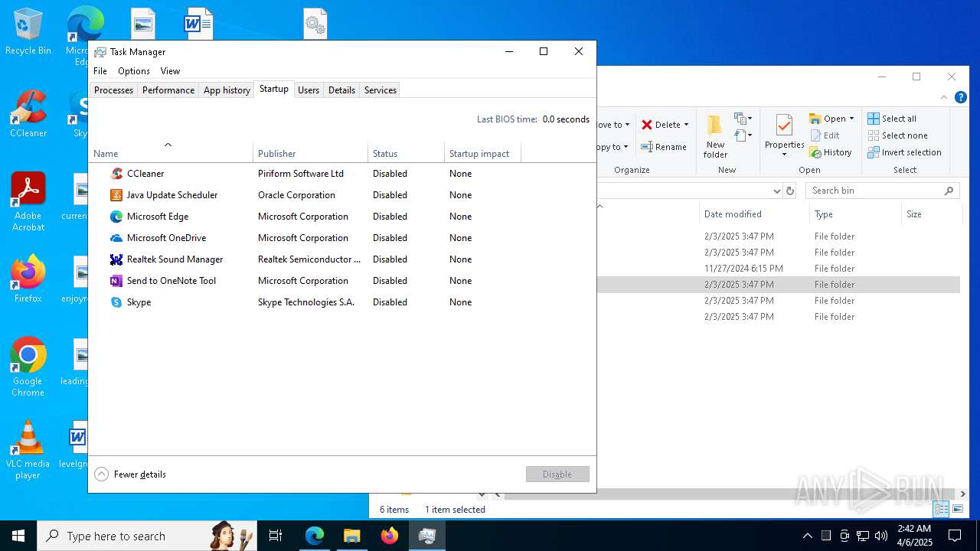
Task: Click the taskbar search box
Action: (147, 536)
